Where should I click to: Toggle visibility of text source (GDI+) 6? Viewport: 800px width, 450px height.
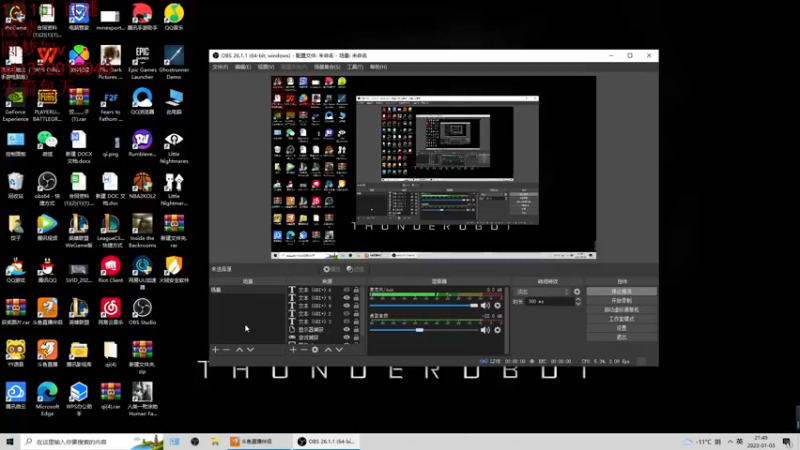346,290
